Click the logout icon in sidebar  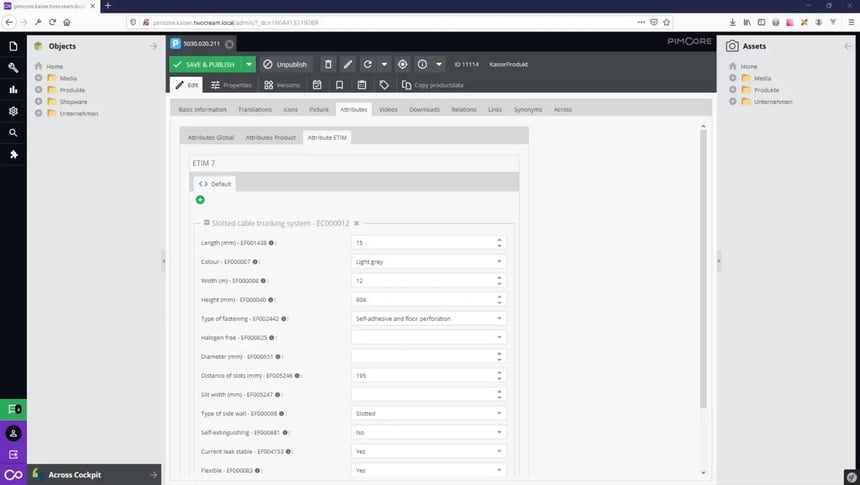point(13,454)
